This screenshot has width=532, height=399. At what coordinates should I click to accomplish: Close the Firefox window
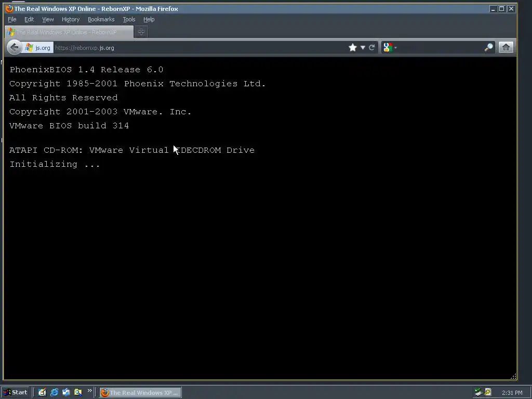point(511,9)
